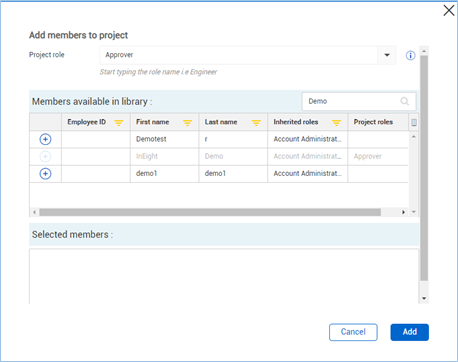458x362 pixels.
Task: Click the project role info icon
Action: click(410, 55)
